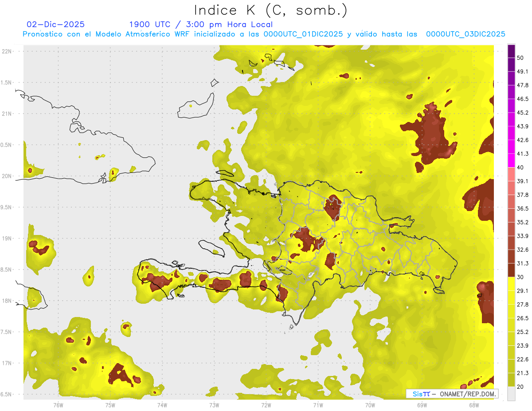Viewport: 532px width, 411px height.
Task: Click latitude label '22N'
Action: [7, 51]
